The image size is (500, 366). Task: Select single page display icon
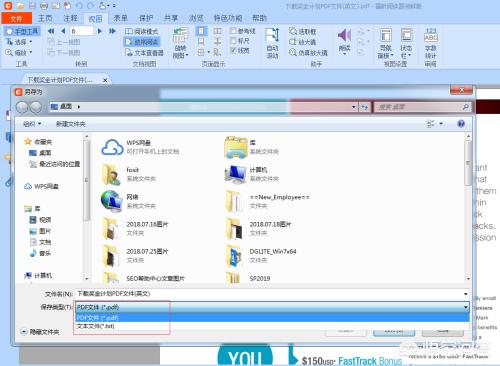tap(201, 31)
